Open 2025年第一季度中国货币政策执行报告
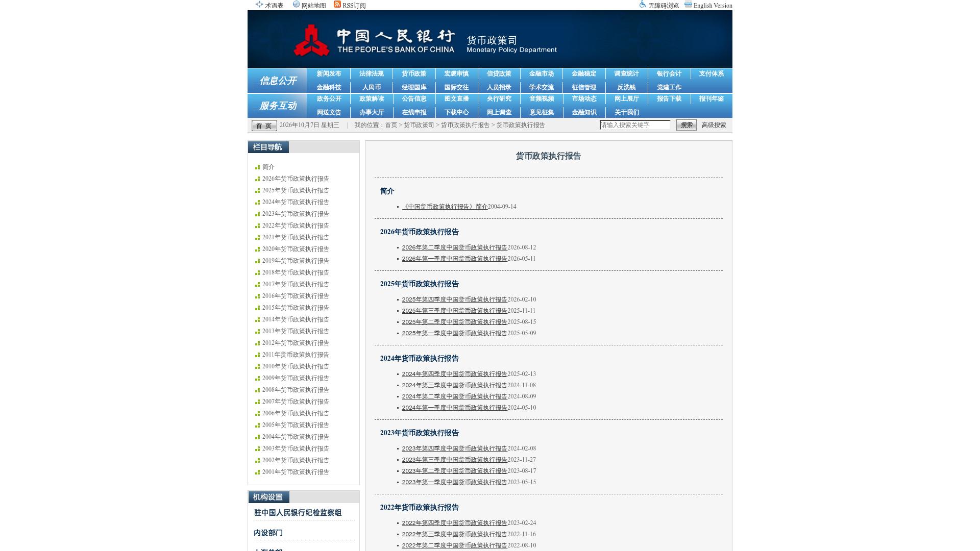Screen dimensions: 980x551 (x=454, y=334)
